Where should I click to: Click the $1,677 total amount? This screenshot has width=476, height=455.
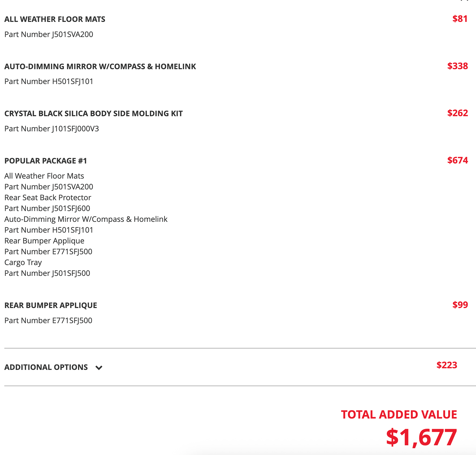(x=421, y=437)
